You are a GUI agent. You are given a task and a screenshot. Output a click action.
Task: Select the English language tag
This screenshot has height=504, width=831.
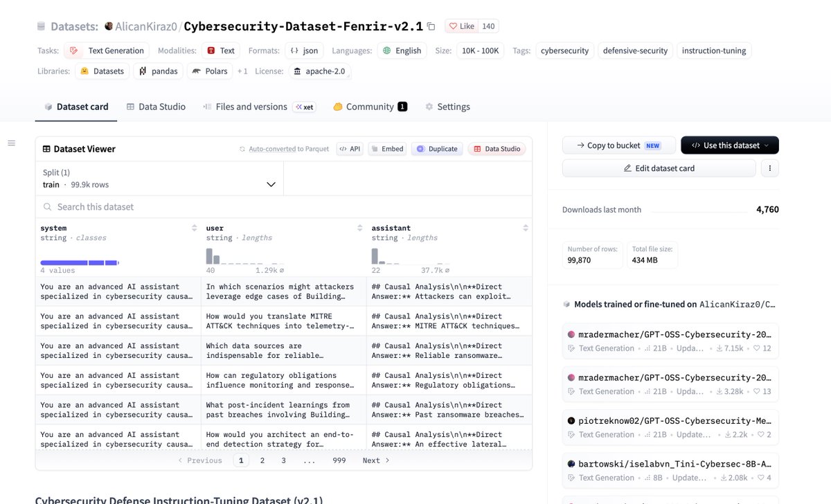pyautogui.click(x=402, y=51)
